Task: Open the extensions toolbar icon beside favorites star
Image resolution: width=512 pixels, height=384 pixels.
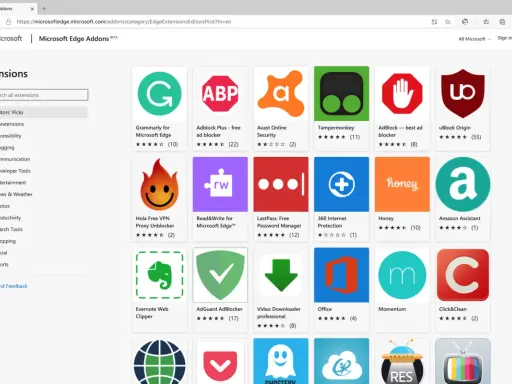Action: 465,22
